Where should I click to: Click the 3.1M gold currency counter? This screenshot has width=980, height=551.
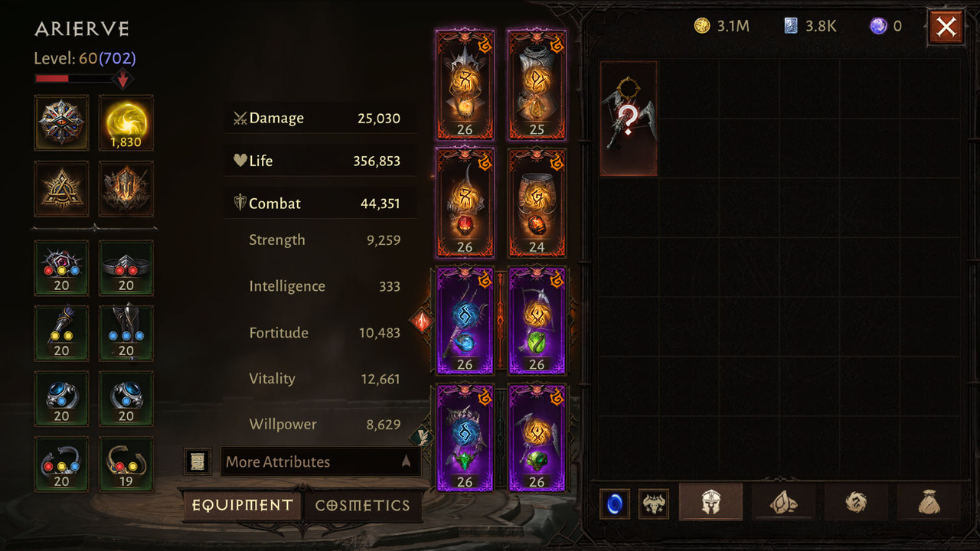coord(722,26)
